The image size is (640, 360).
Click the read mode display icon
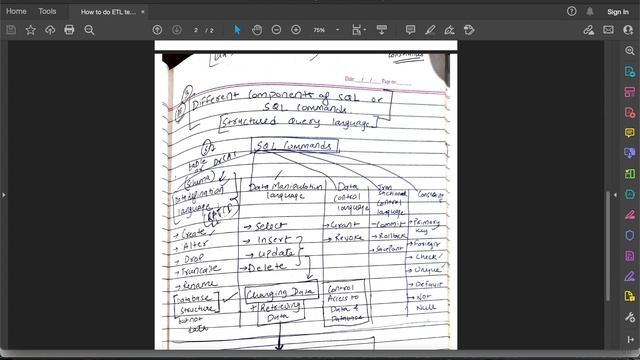tap(382, 30)
